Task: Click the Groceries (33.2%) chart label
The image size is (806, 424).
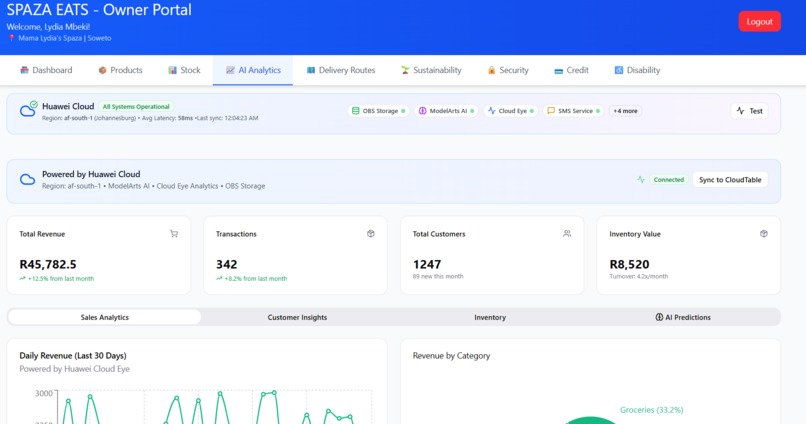Action: (651, 410)
